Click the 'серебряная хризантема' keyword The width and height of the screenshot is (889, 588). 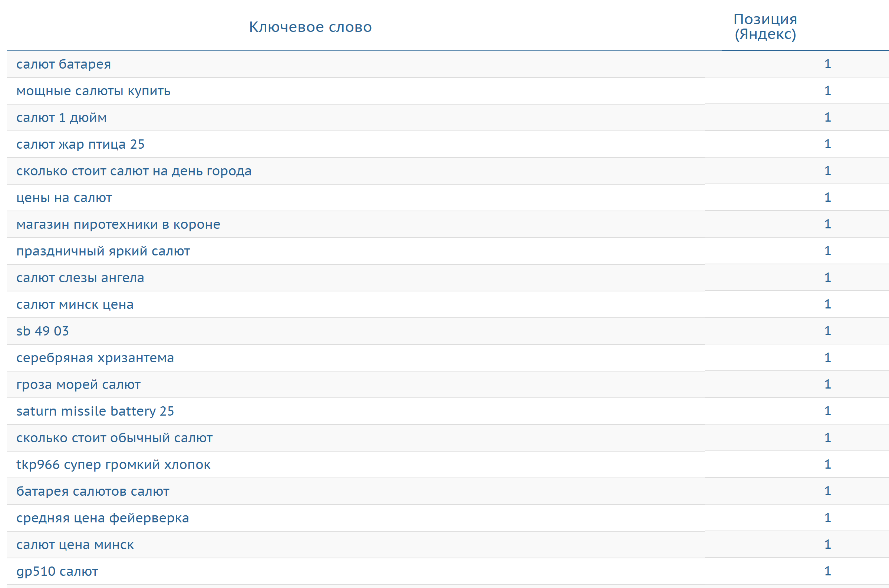(x=95, y=358)
